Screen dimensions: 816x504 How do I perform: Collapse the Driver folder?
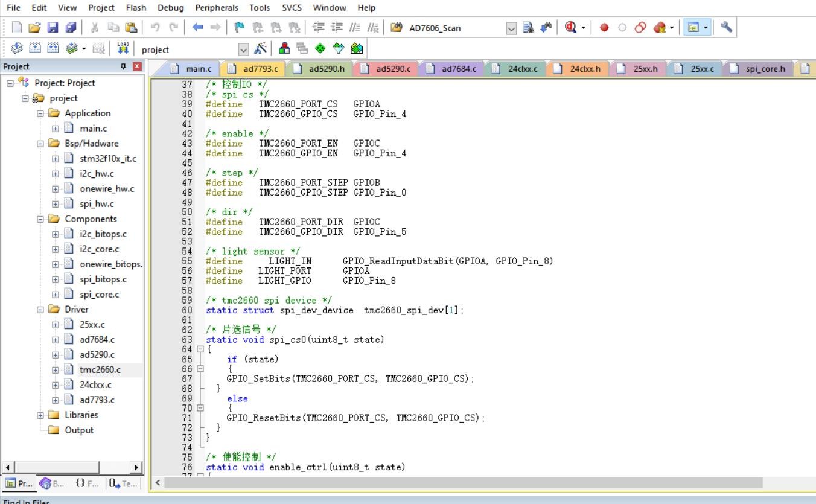point(40,309)
